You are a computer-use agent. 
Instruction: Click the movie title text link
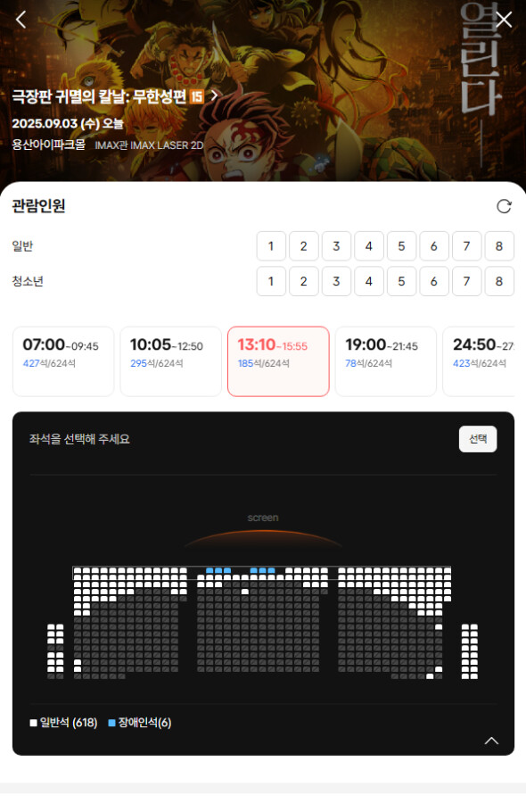99,96
